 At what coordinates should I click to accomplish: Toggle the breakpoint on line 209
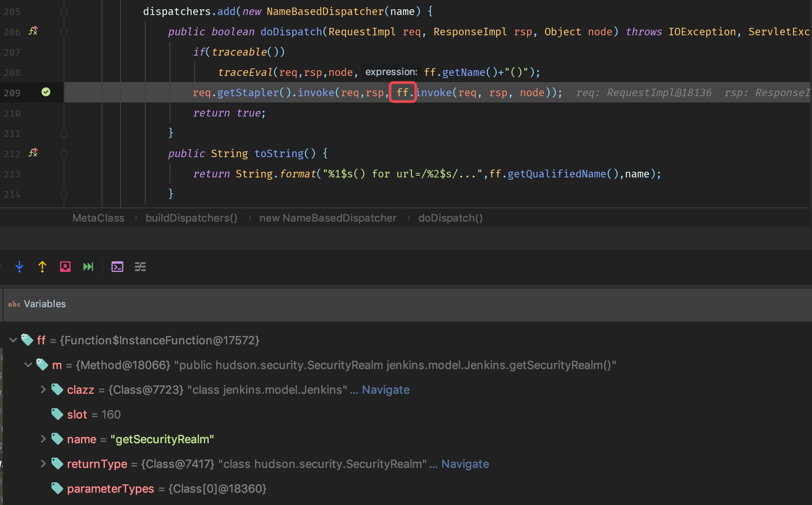coord(46,92)
